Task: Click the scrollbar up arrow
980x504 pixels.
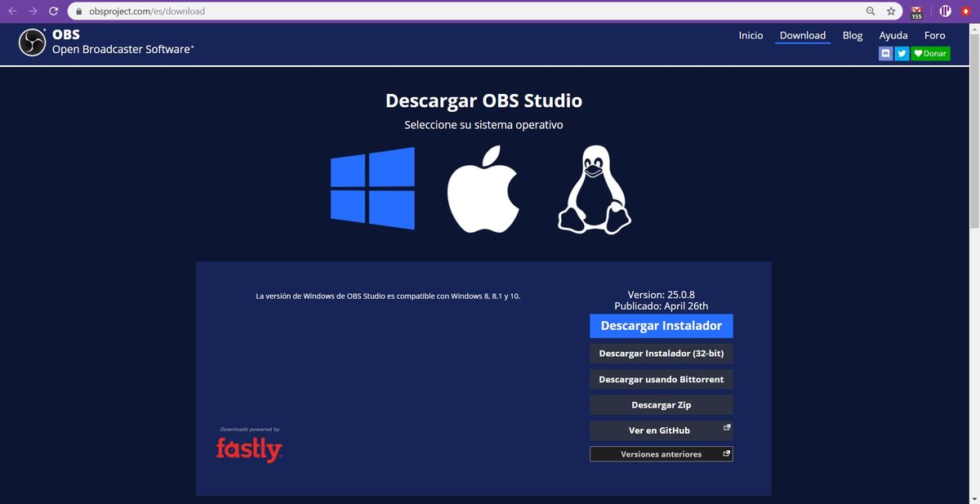Action: 973,29
